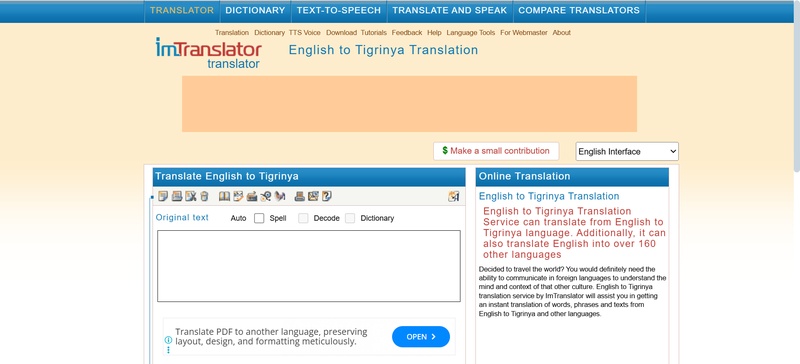Open the Help link in the submenu
This screenshot has width=800, height=364.
[434, 33]
